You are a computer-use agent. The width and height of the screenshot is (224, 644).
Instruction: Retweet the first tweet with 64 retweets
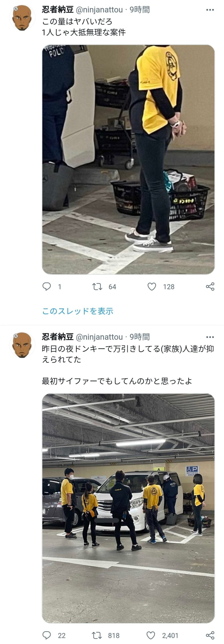tap(97, 287)
